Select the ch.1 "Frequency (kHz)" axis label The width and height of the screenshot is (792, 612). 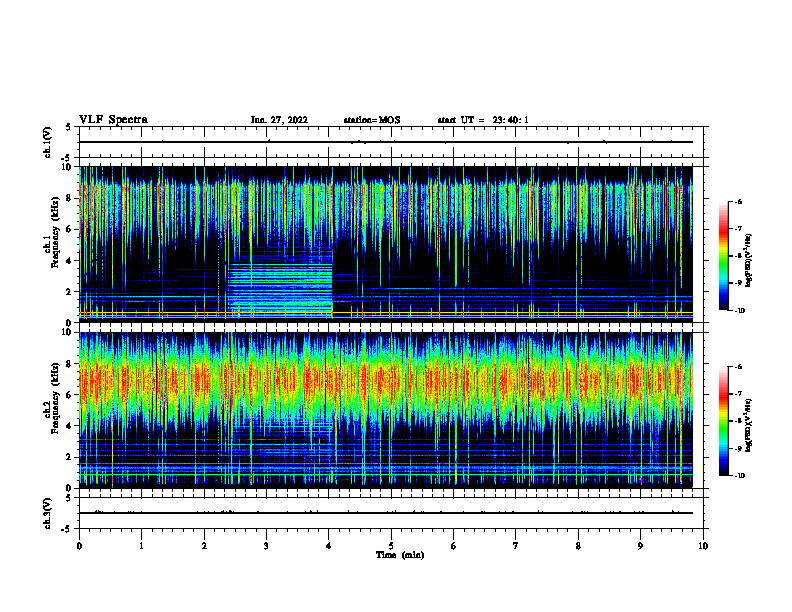[56, 232]
